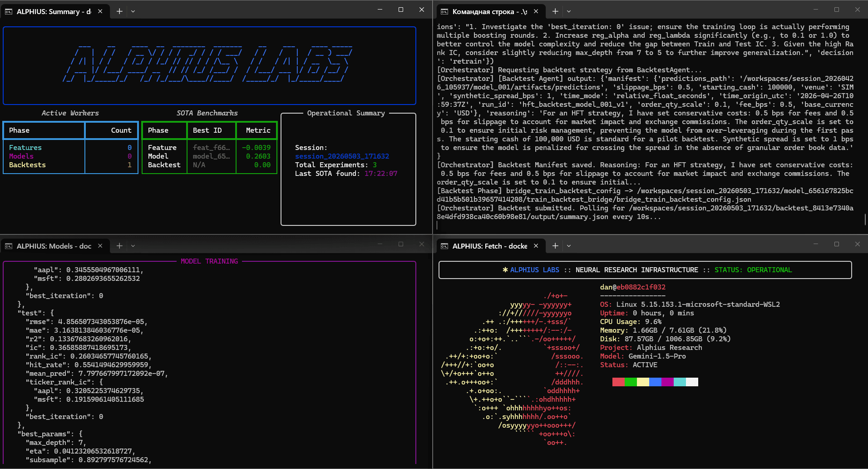Select the ALPHIUS: Models tab
Screen dimensions: 868x469
[x=54, y=246]
